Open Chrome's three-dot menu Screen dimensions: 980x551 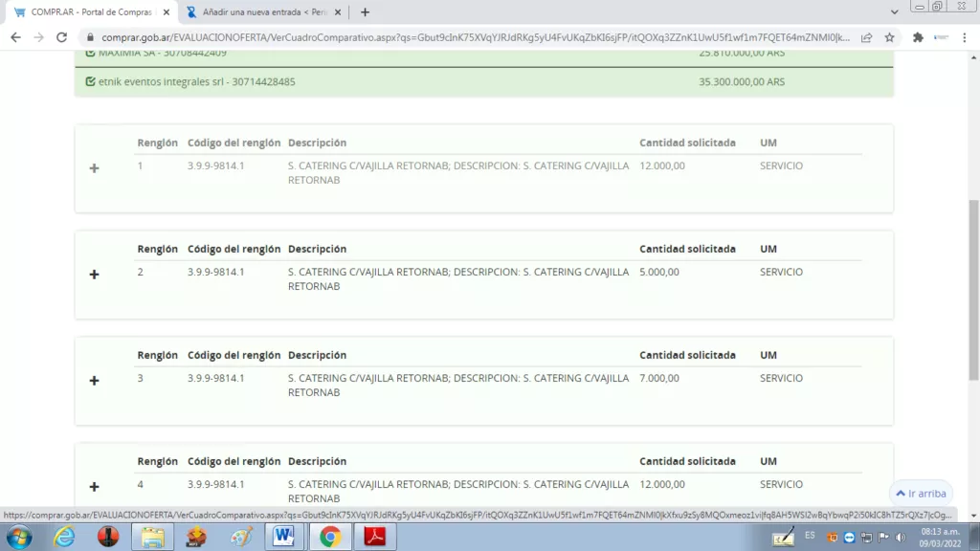click(966, 37)
